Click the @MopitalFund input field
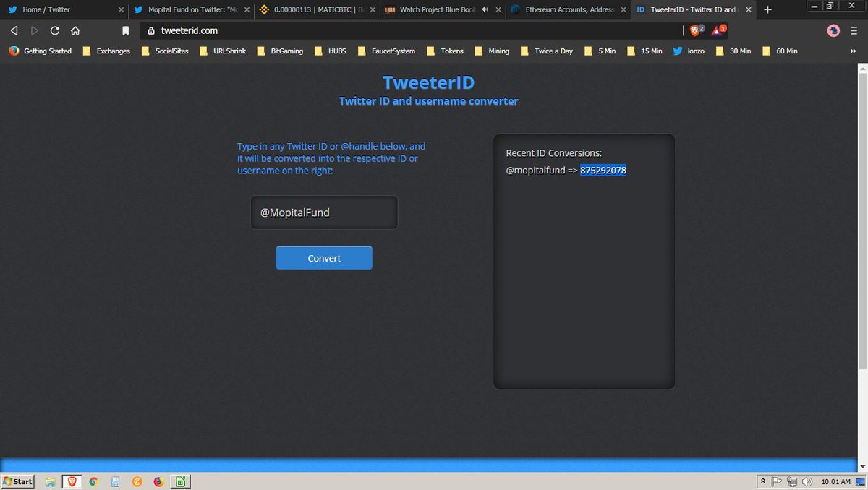The image size is (868, 490). tap(324, 212)
